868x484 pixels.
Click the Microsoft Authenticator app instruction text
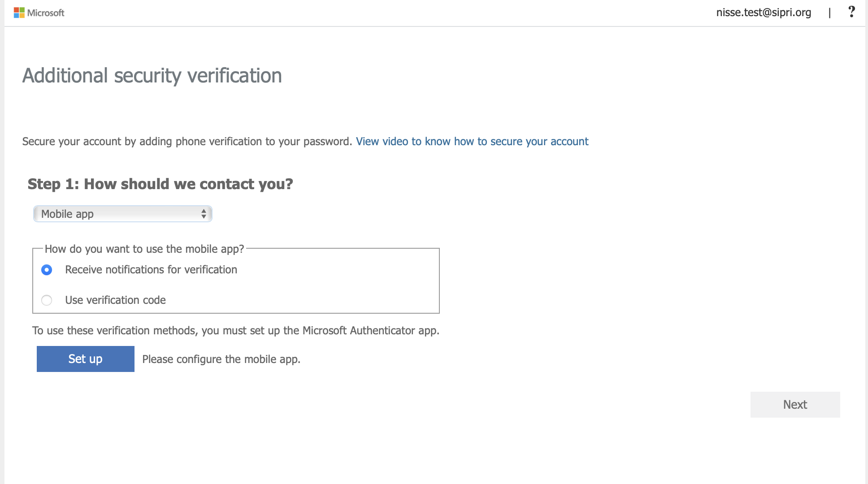click(235, 331)
